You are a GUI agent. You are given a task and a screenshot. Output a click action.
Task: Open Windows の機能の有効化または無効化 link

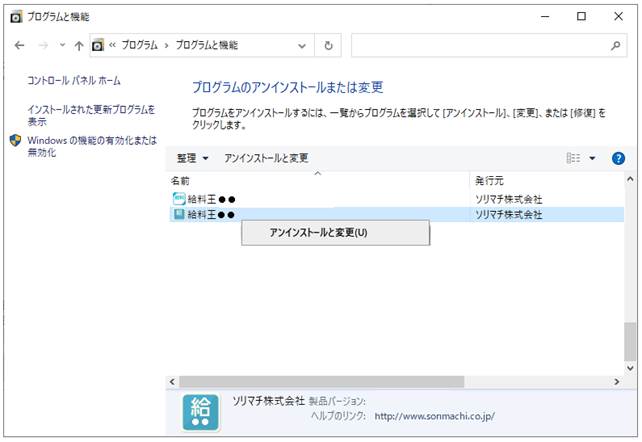click(92, 146)
